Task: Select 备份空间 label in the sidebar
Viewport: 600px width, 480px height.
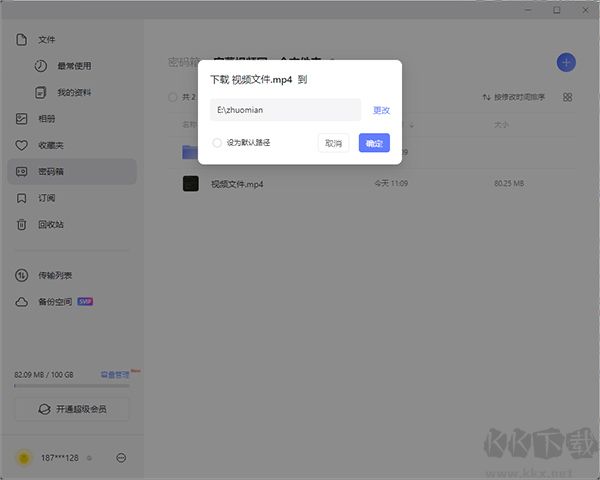Action: (x=55, y=302)
